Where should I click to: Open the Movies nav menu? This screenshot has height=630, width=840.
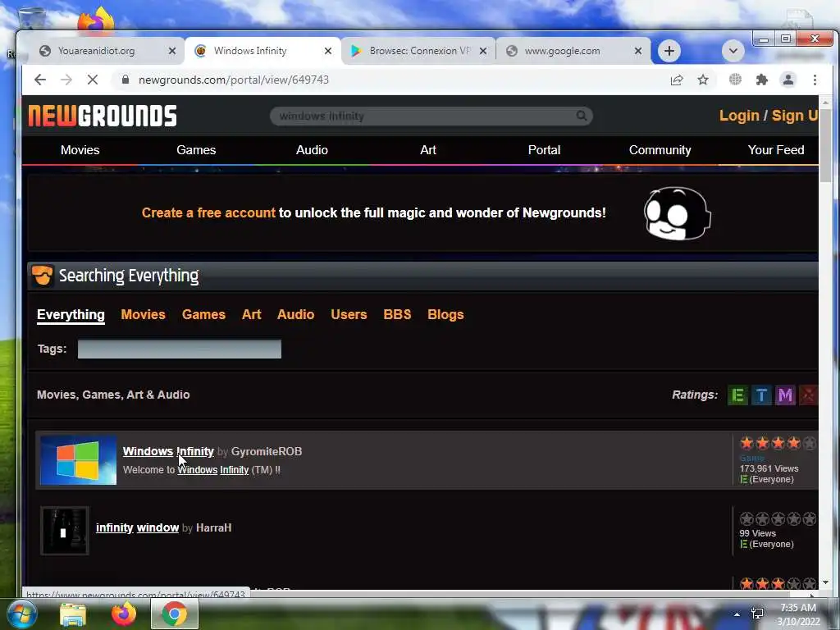[x=80, y=150]
